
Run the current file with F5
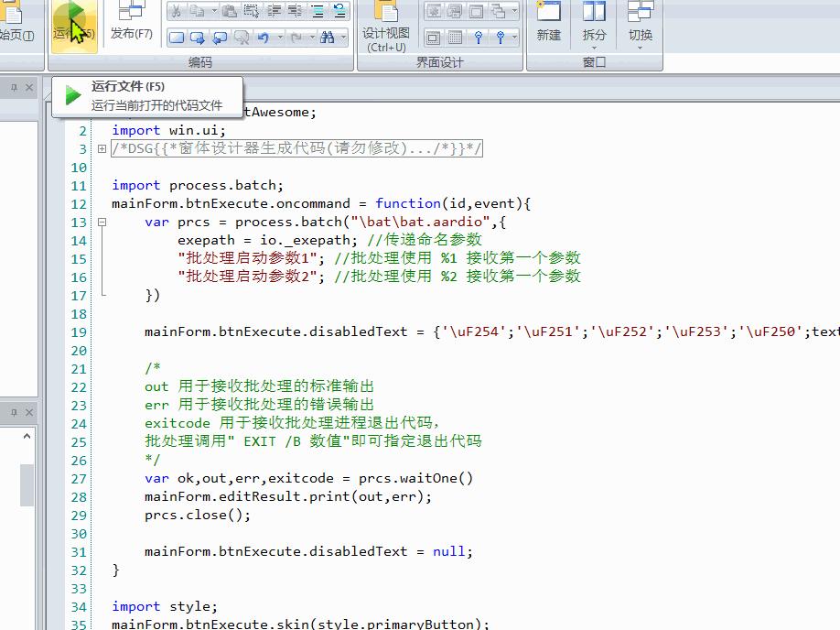pyautogui.click(x=75, y=26)
